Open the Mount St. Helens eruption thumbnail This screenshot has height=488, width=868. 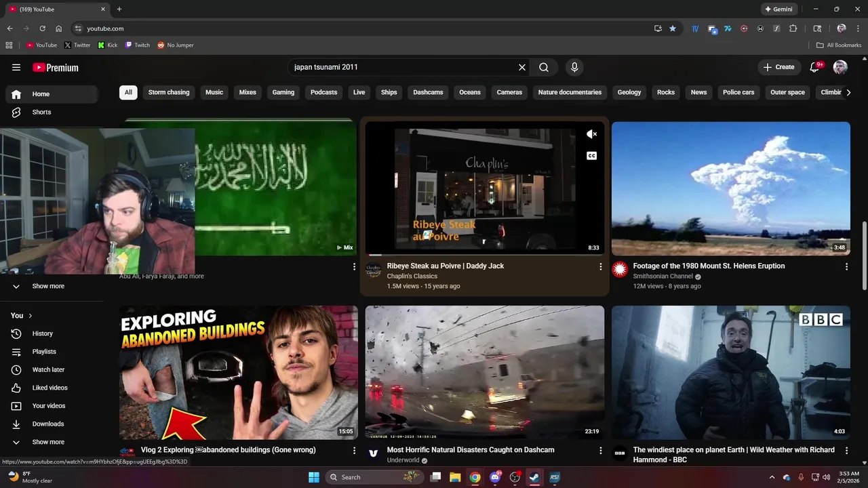click(x=731, y=188)
